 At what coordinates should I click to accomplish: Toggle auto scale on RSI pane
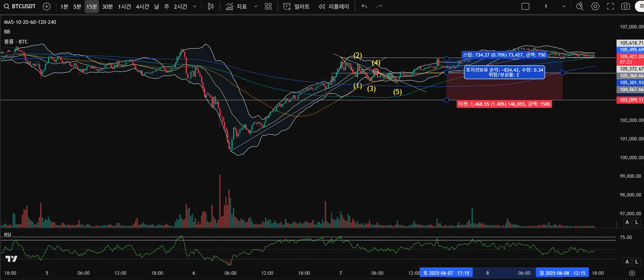pos(627,262)
